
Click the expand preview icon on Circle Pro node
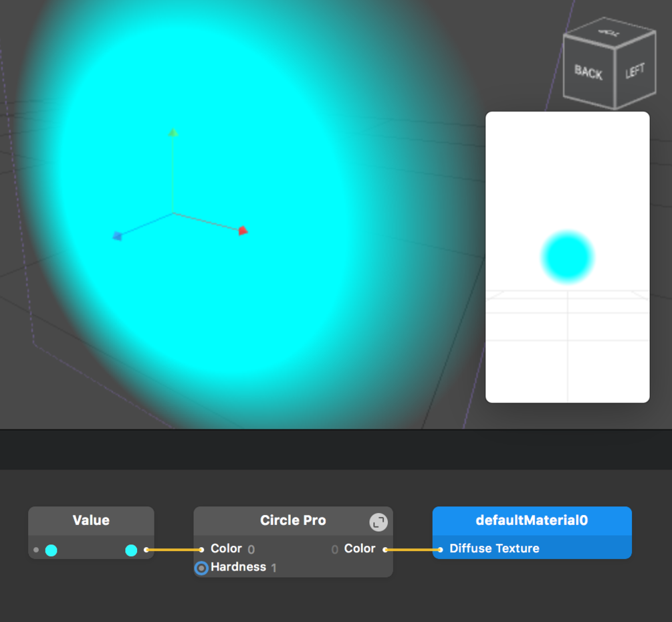point(379,520)
